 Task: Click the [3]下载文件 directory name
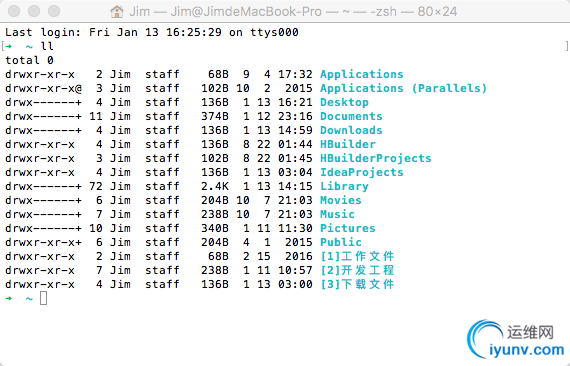tap(357, 284)
